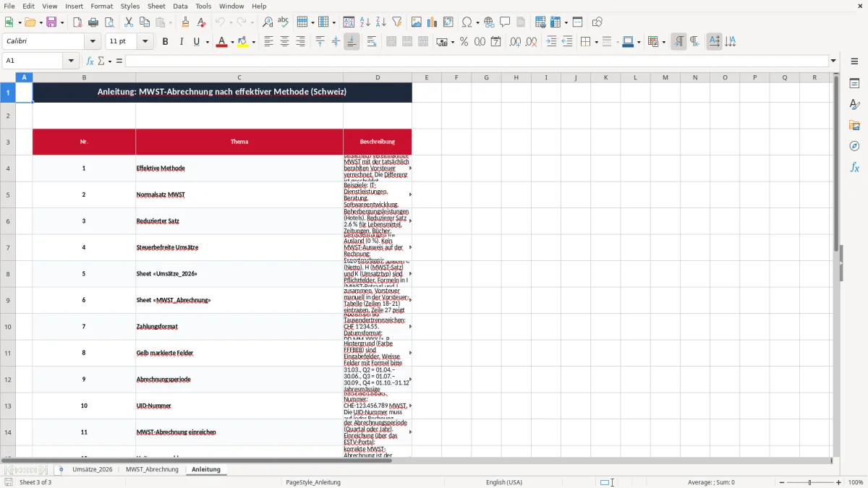The image size is (868, 488).
Task: Click the Save document icon
Action: (x=51, y=22)
